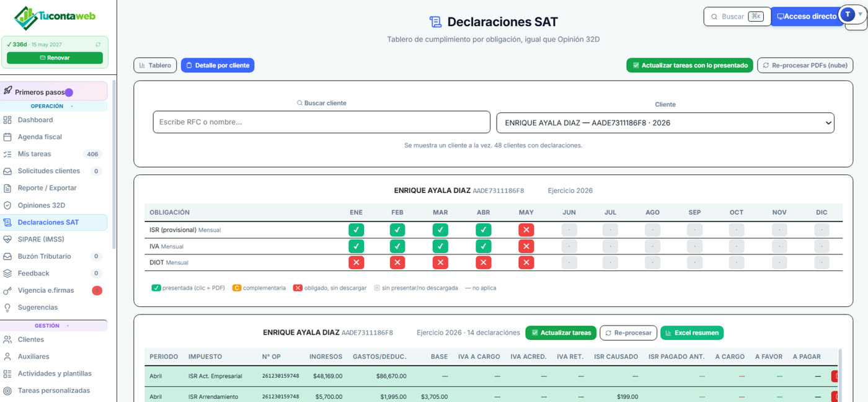This screenshot has width=868, height=402.
Task: Switch to the Tablero view
Action: tap(155, 65)
